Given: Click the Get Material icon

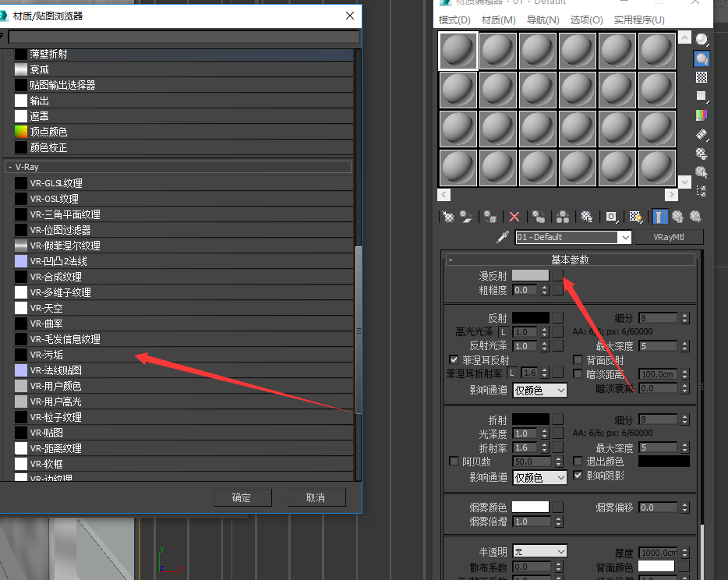Looking at the screenshot, I should point(447,217).
